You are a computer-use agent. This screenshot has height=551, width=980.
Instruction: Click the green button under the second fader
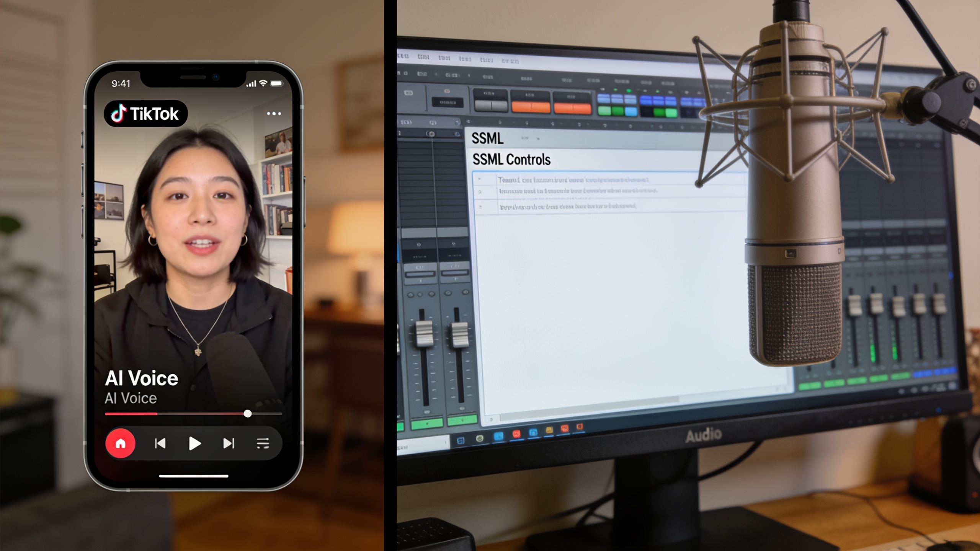462,420
